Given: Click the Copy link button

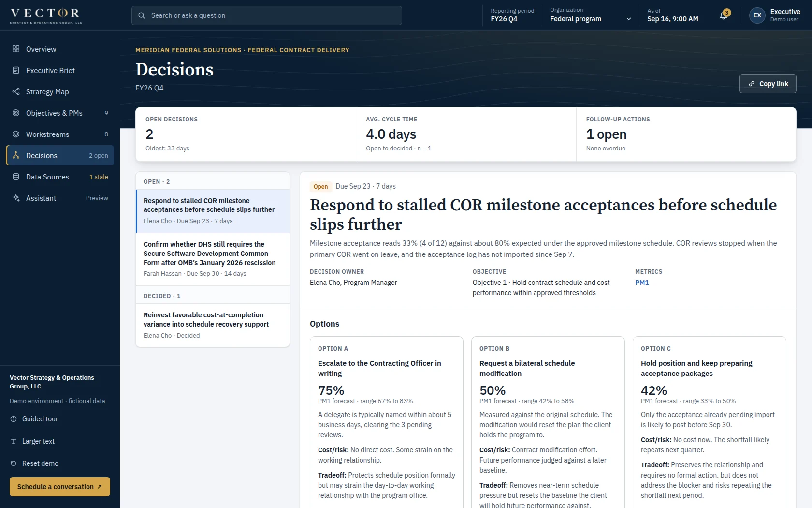Looking at the screenshot, I should pos(768,84).
